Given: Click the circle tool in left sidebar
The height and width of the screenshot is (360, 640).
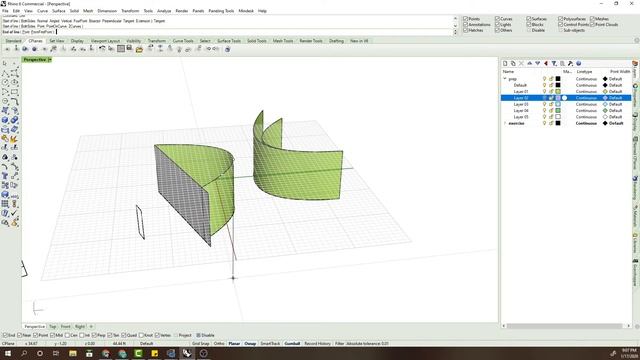Looking at the screenshot, I should click(5, 82).
